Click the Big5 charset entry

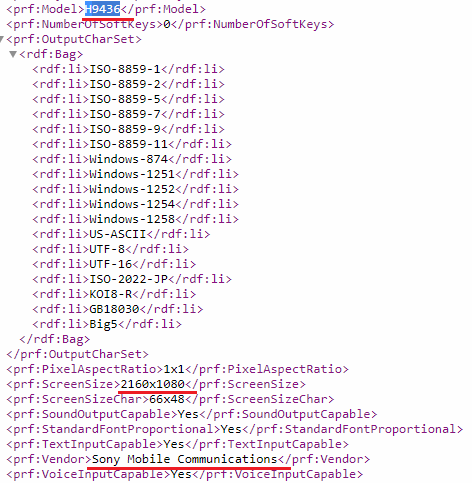pyautogui.click(x=104, y=324)
